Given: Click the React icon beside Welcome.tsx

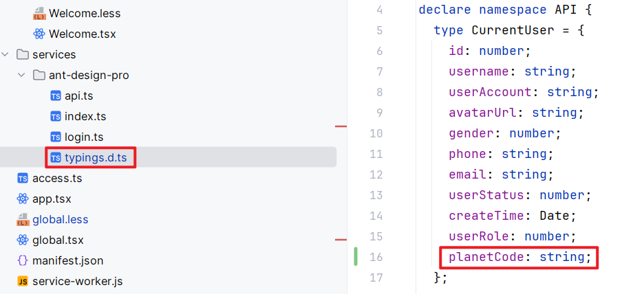Looking at the screenshot, I should click(x=39, y=34).
